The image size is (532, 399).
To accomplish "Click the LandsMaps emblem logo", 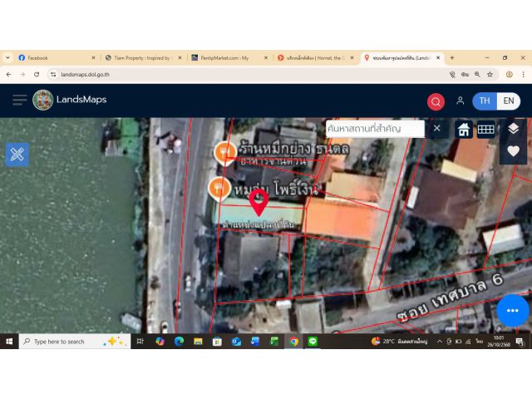I will (42, 100).
